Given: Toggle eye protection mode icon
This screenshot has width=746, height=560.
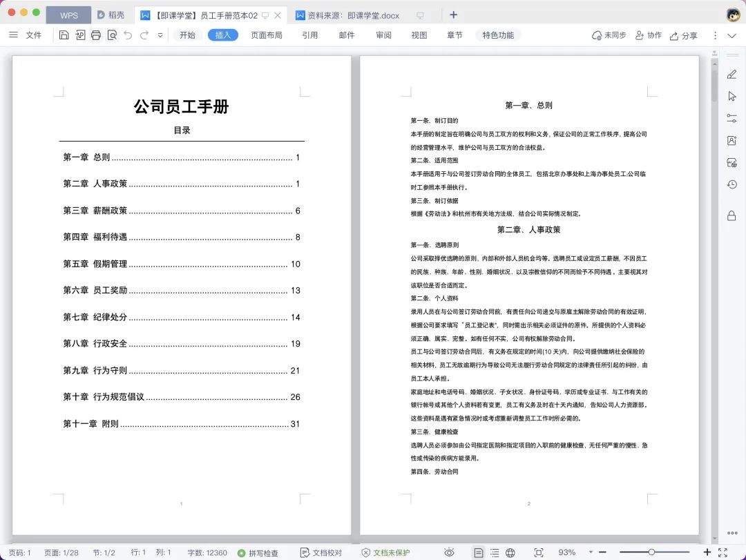Looking at the screenshot, I should point(449,552).
